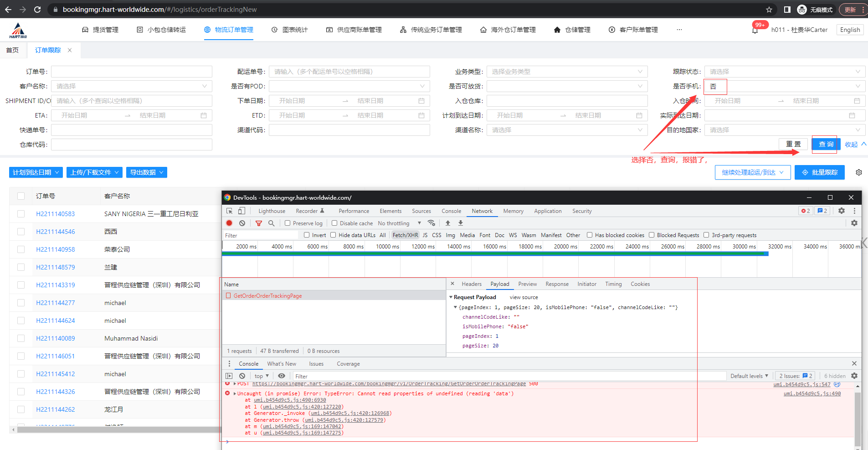
Task: Click the 查询 search button
Action: pos(826,144)
